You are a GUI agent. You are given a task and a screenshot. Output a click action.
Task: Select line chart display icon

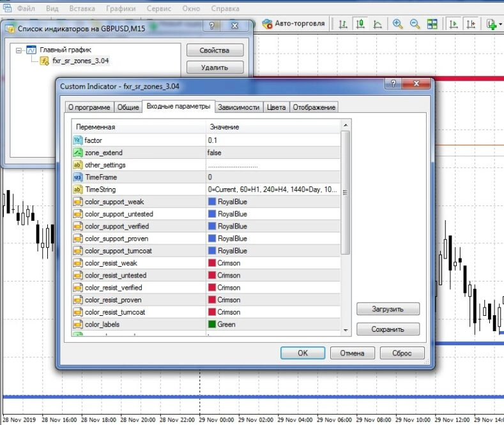(378, 24)
